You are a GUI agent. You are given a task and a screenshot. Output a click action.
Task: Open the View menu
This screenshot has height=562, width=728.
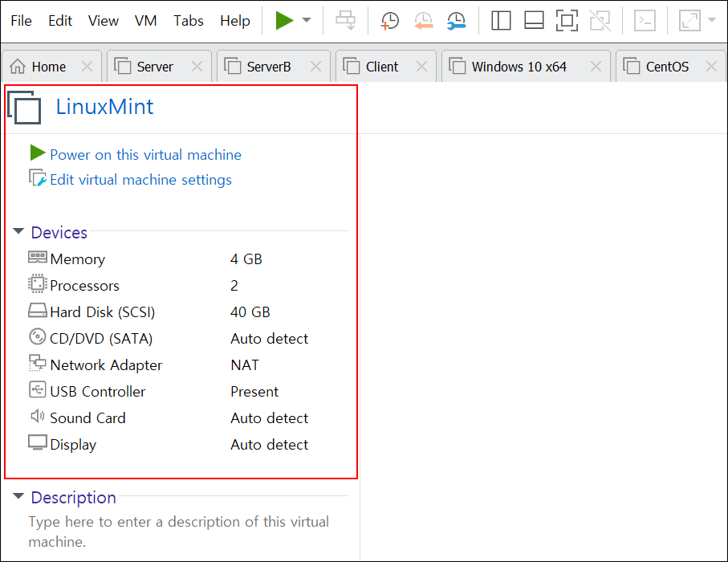click(103, 21)
